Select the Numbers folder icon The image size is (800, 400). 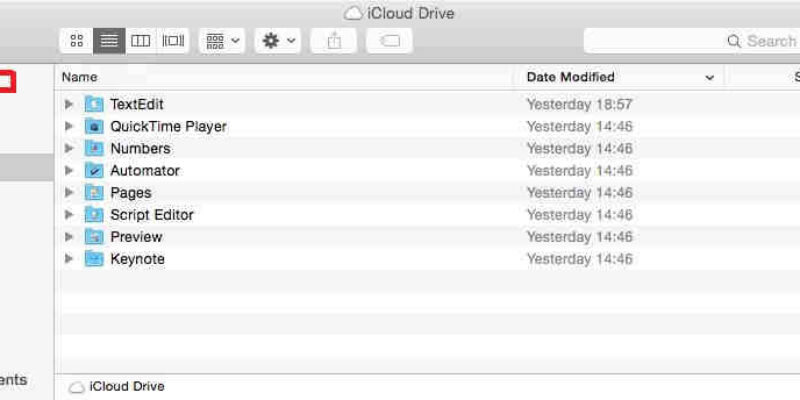94,148
